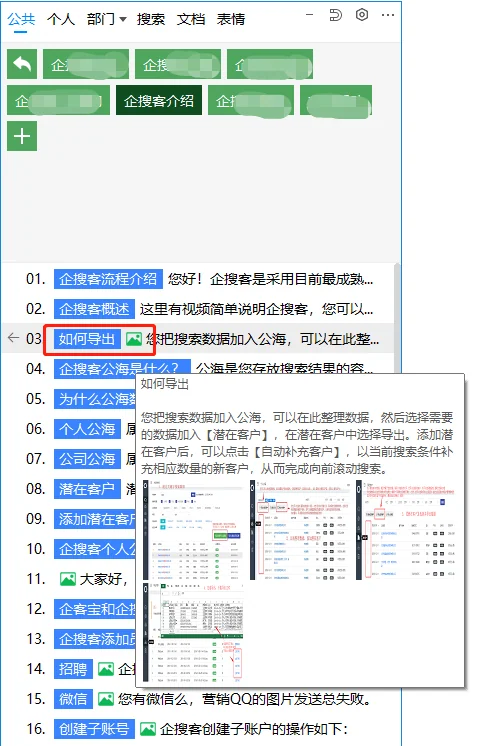The image size is (491, 746).
Task: Select reply 16 创建子账号 label
Action: click(94, 728)
